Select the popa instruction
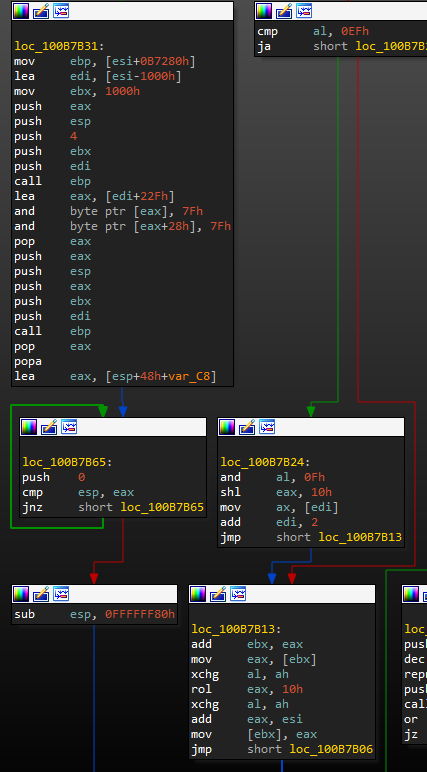The width and height of the screenshot is (427, 772). [x=28, y=361]
